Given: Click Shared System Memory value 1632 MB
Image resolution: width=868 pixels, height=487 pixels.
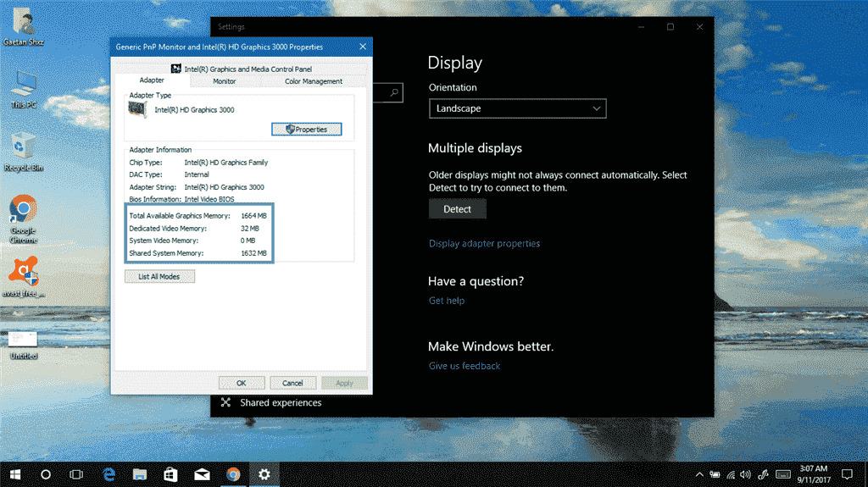Looking at the screenshot, I should tap(253, 253).
